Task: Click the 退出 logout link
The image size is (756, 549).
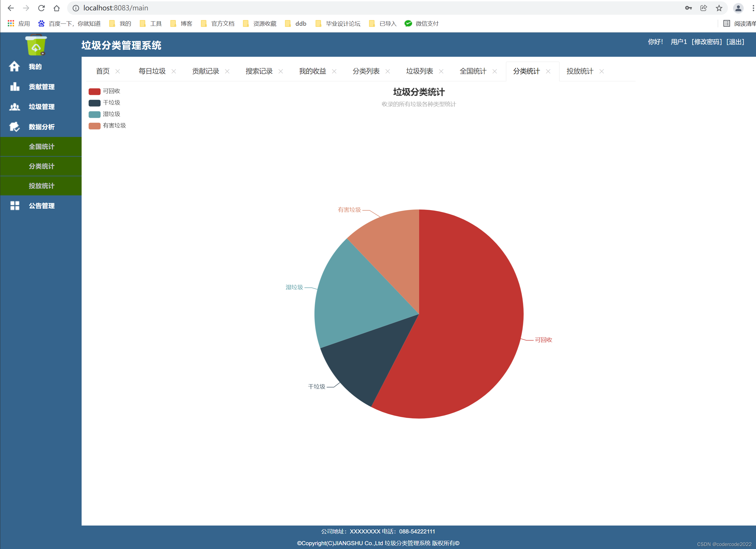Action: [x=735, y=42]
